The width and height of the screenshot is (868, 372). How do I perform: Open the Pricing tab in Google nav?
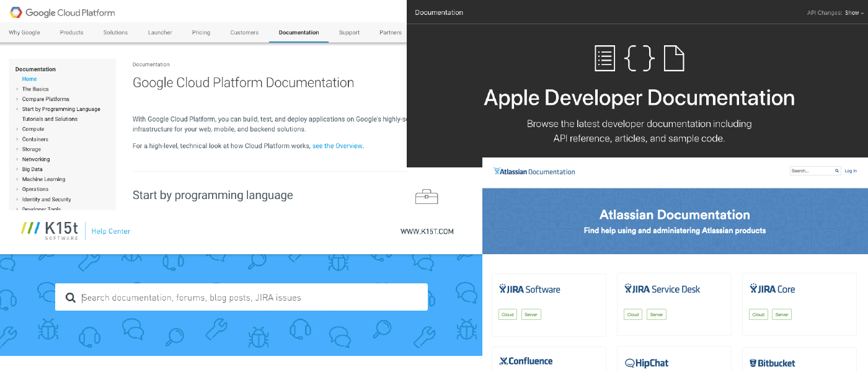[201, 32]
